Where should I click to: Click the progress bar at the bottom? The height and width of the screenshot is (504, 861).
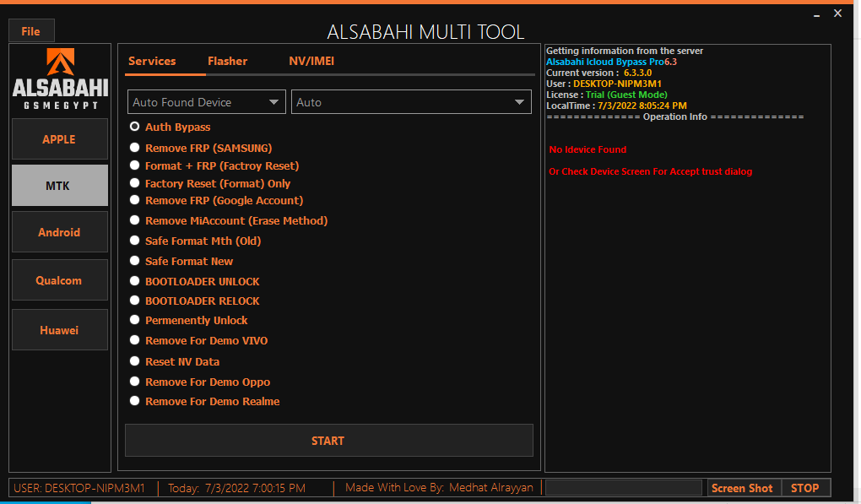[x=623, y=487]
